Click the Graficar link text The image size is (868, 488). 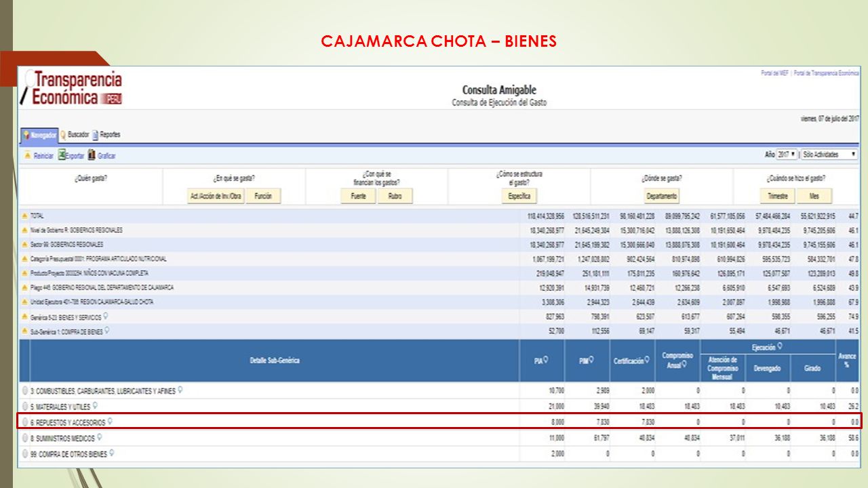click(x=106, y=156)
